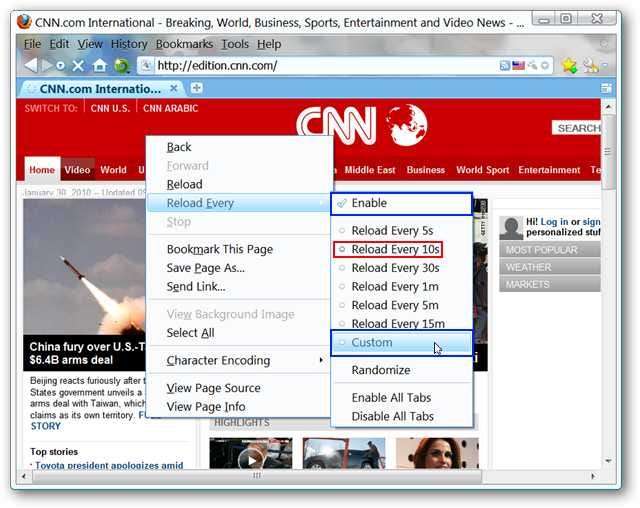640x508 pixels.
Task: Click the RSS feed icon in address bar
Action: [504, 65]
